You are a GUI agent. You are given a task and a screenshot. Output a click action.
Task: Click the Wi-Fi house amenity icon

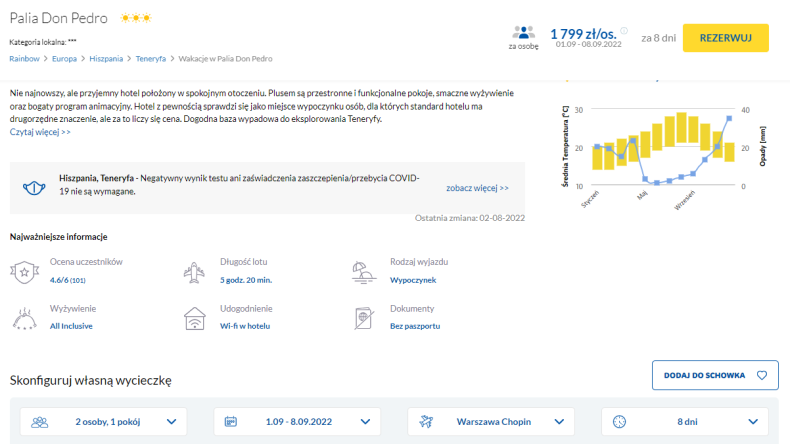click(x=194, y=319)
